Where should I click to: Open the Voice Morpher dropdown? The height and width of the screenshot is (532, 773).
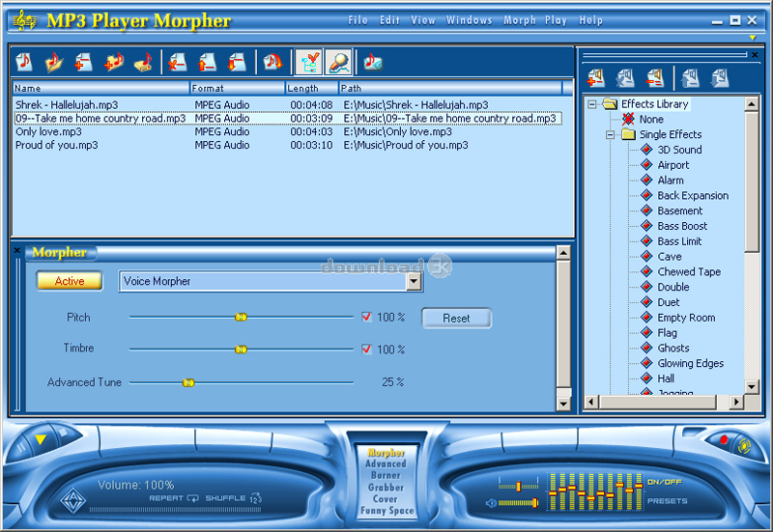click(x=414, y=282)
